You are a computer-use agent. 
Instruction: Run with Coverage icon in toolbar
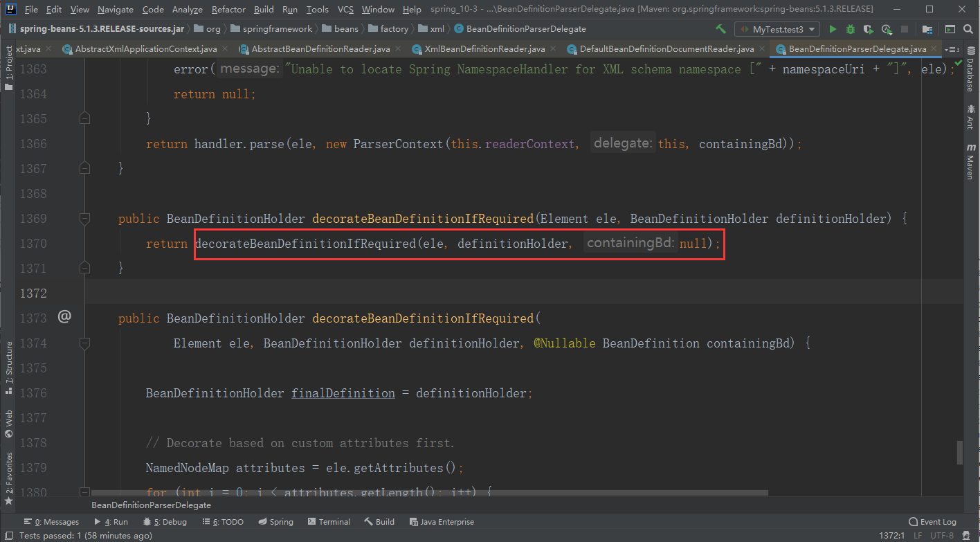pos(869,29)
